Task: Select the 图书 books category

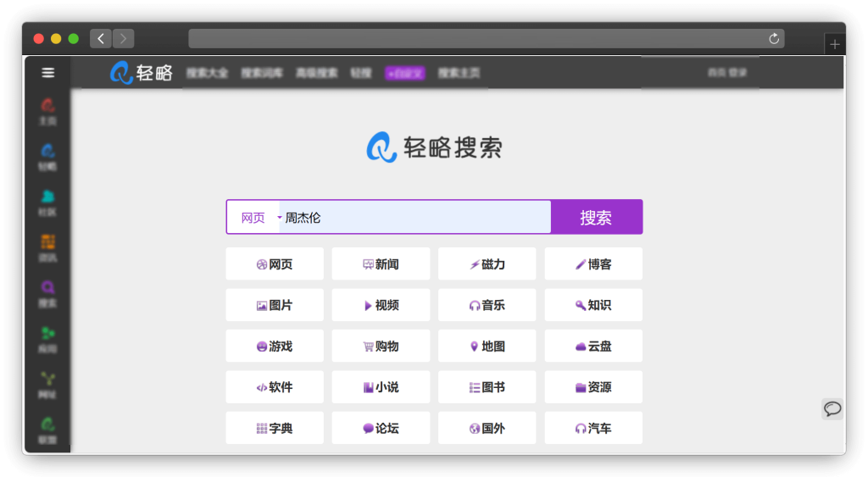Action: click(487, 387)
